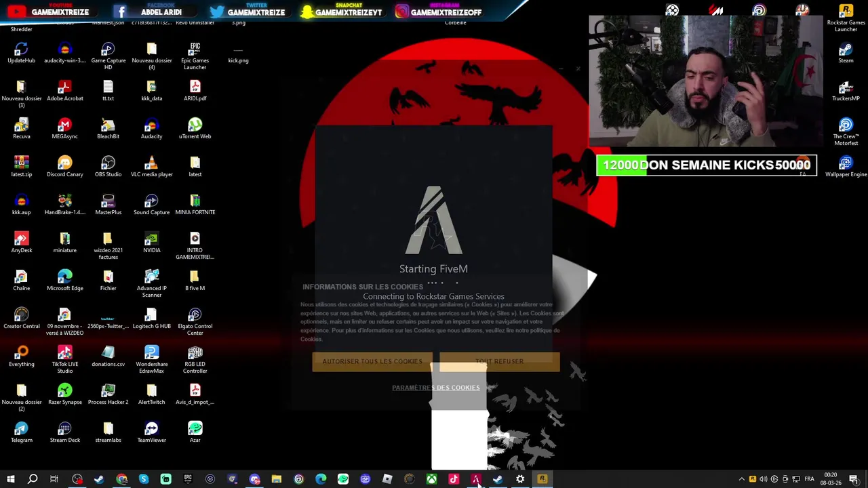Open Settings gear in the taskbar
868x488 pixels.
[520, 479]
